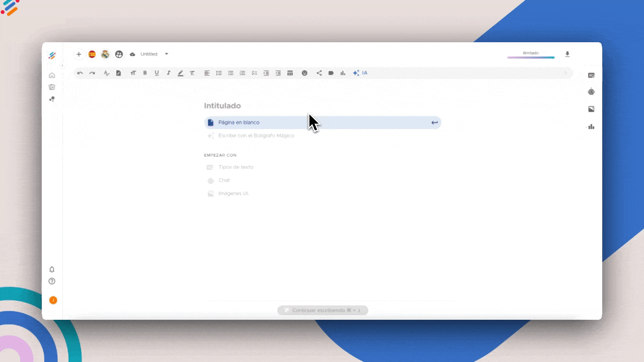Click the Intitulado document heading
The image size is (644, 362).
222,106
